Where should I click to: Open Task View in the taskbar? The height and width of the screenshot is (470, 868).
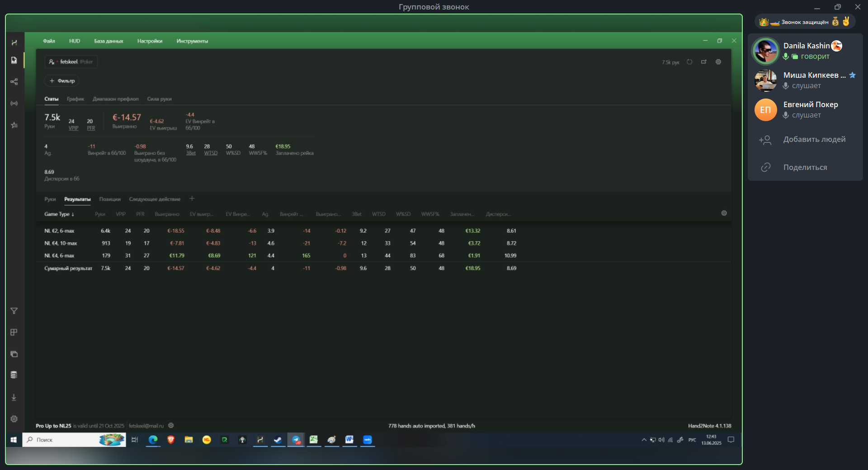(x=135, y=440)
